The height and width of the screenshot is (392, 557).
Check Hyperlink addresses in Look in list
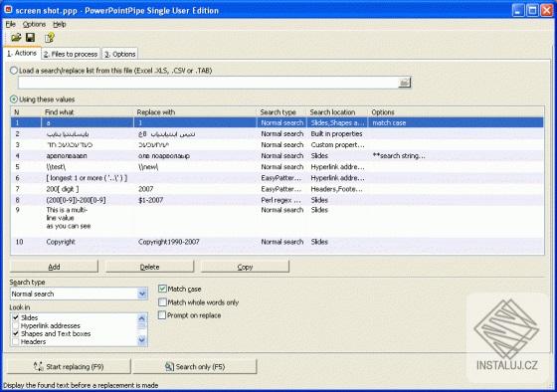[x=16, y=325]
